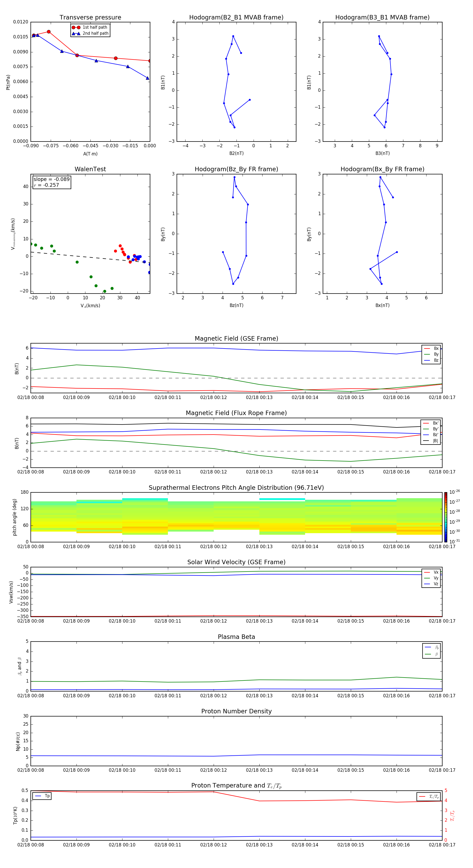Click the 'WalenTest' plot title
473x868 pixels.
(90, 169)
